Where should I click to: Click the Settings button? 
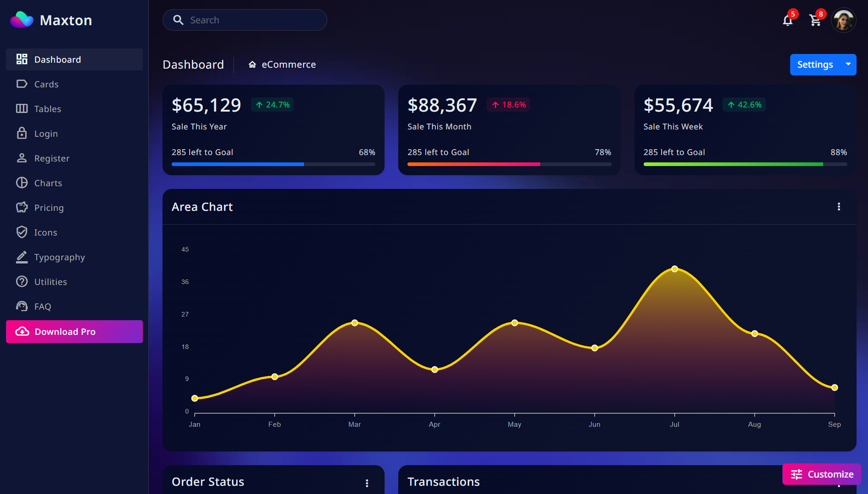tap(815, 64)
